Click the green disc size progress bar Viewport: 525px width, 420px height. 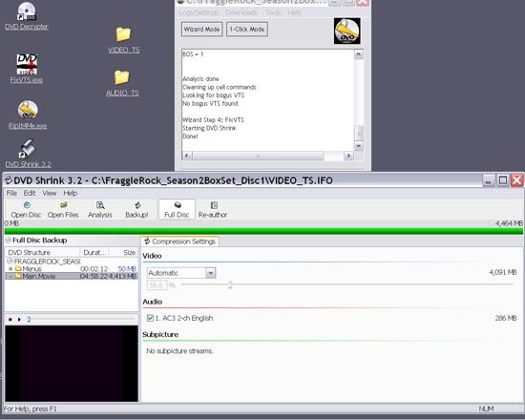pyautogui.click(x=263, y=231)
